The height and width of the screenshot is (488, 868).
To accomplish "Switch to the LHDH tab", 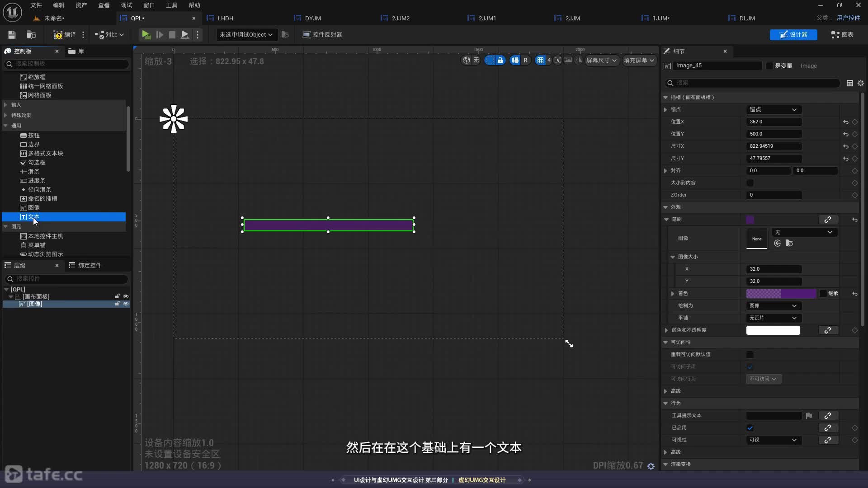I will tap(225, 18).
